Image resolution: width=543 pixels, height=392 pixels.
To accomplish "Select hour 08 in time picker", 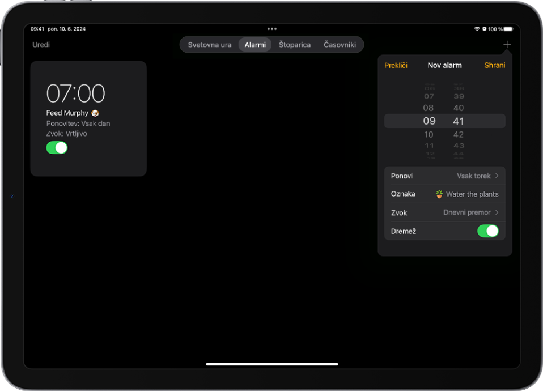I will tap(429, 108).
